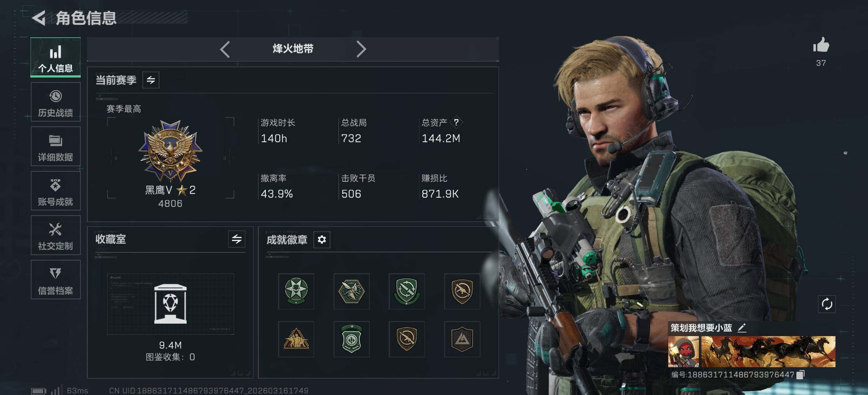Click the 黑鹰V rank emblem
Viewport: 868px width, 395px height.
[170, 151]
